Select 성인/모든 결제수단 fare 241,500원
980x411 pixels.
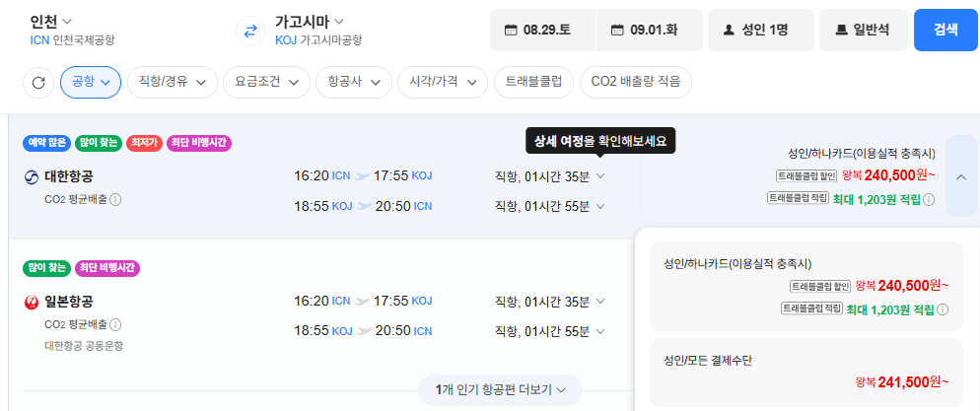point(806,373)
